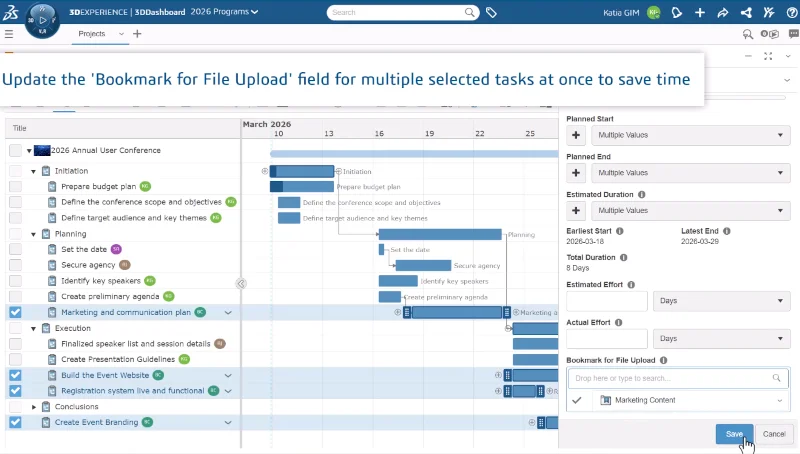Click the bookmark search input field

click(678, 379)
